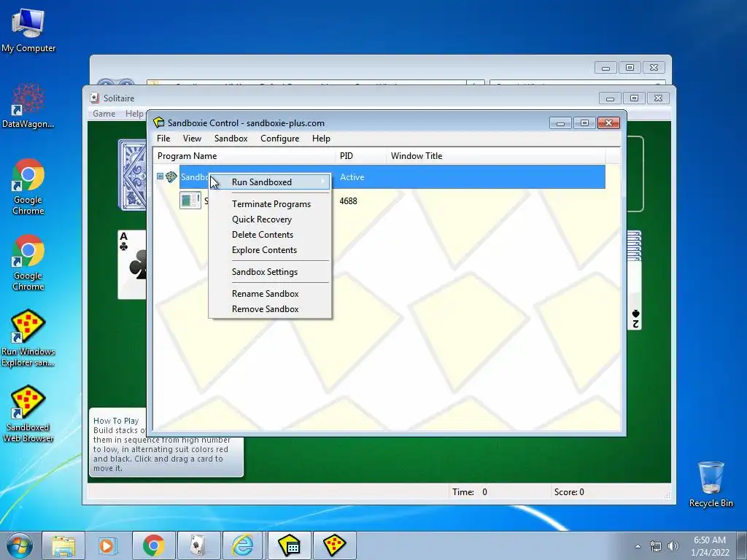Click the Sandboxie diamond taskbar icon
The image size is (747, 560).
coord(334,545)
